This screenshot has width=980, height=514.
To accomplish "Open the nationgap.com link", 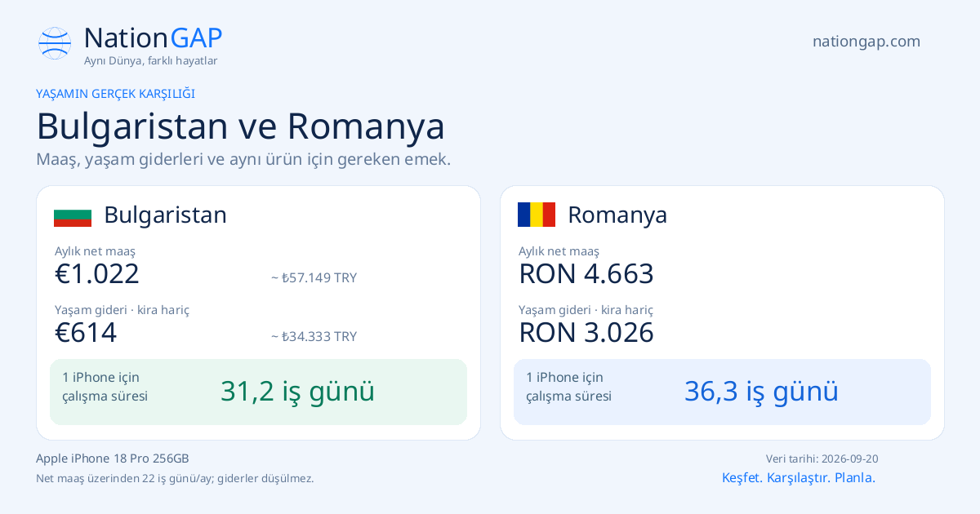I will coord(866,42).
